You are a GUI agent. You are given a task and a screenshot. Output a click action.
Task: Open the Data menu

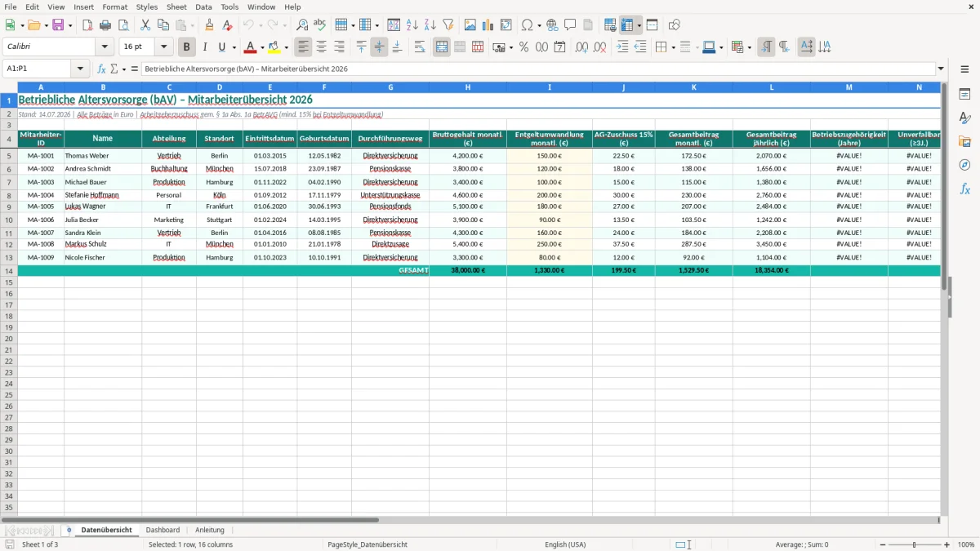(x=204, y=7)
